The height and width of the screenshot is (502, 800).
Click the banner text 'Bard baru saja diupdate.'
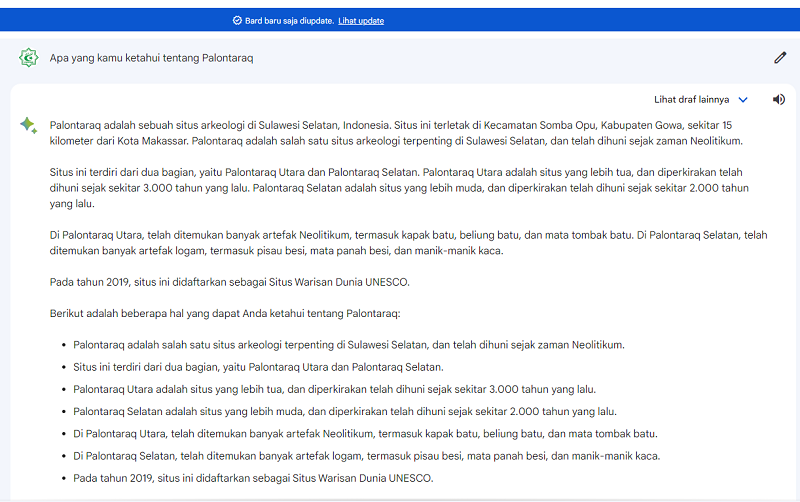point(289,21)
